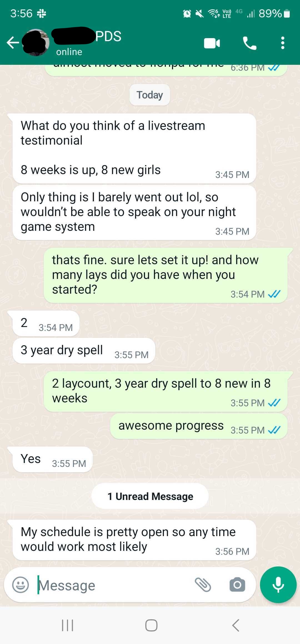Screen dimensions: 300x644
Task: Start a voice call with contact
Action: tap(249, 43)
